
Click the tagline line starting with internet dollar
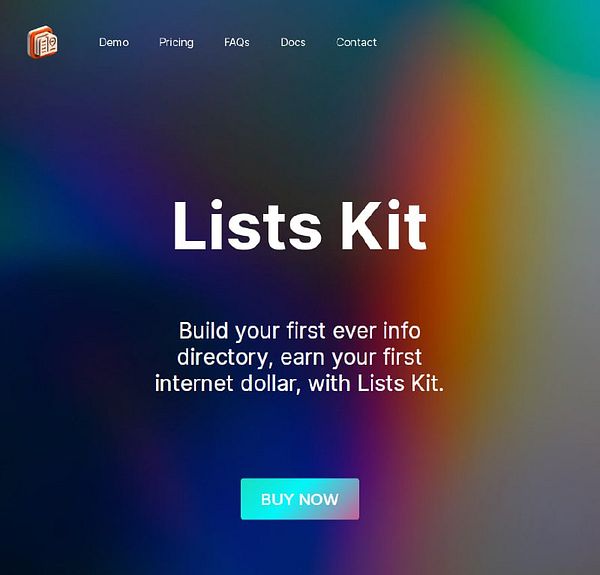pyautogui.click(x=300, y=383)
